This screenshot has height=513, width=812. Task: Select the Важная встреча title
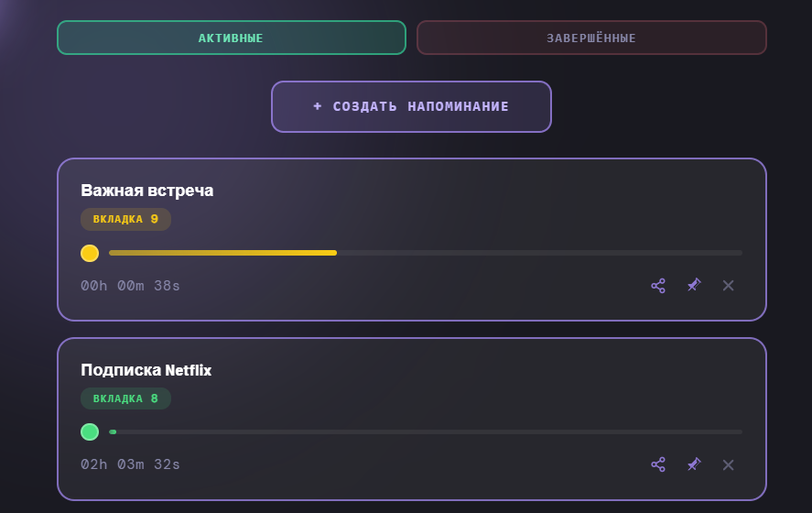coord(147,191)
